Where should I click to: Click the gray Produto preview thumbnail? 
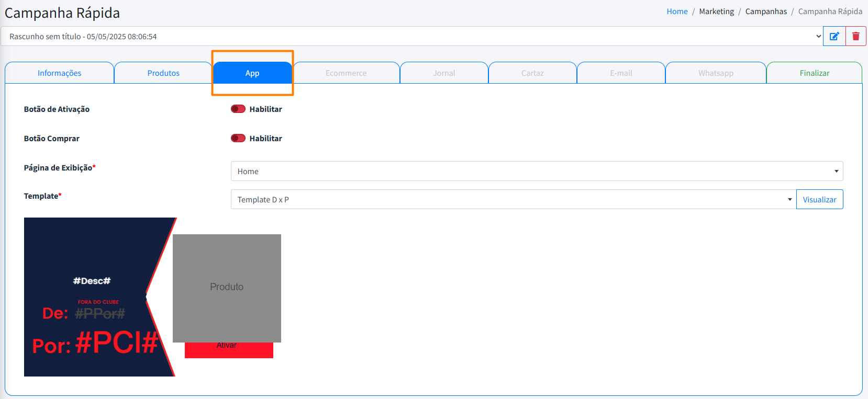(x=227, y=288)
